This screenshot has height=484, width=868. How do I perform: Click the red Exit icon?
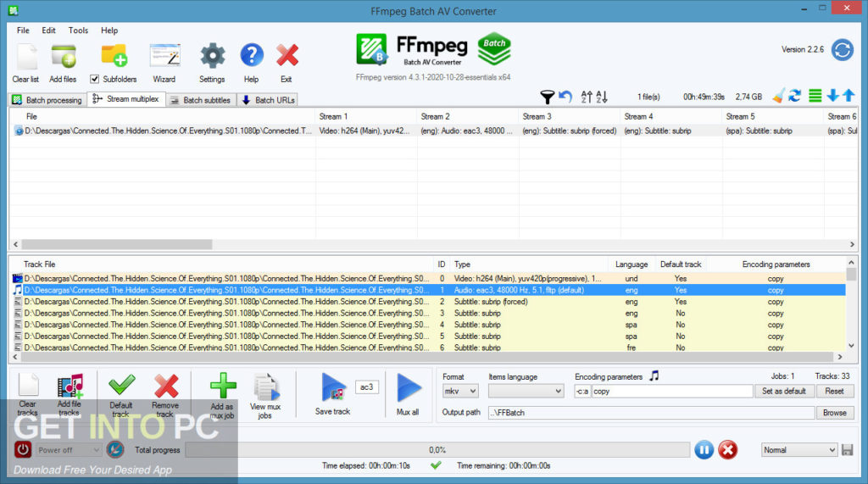pyautogui.click(x=287, y=56)
